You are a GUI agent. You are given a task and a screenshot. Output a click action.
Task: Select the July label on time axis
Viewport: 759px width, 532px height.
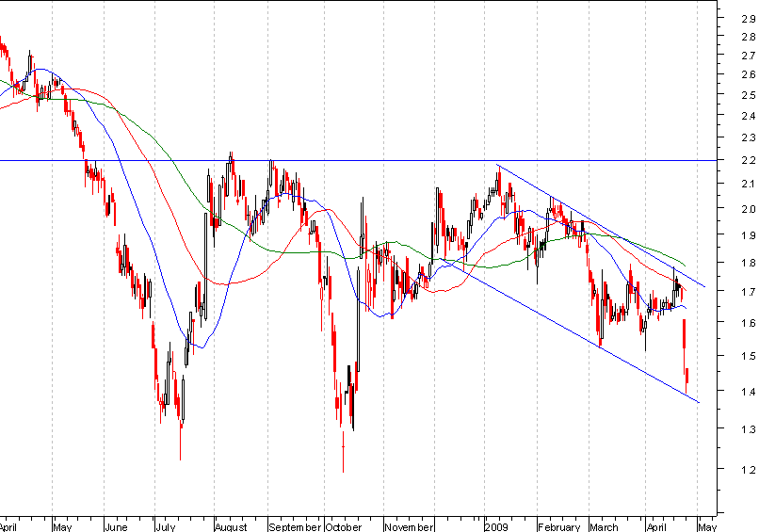(166, 527)
